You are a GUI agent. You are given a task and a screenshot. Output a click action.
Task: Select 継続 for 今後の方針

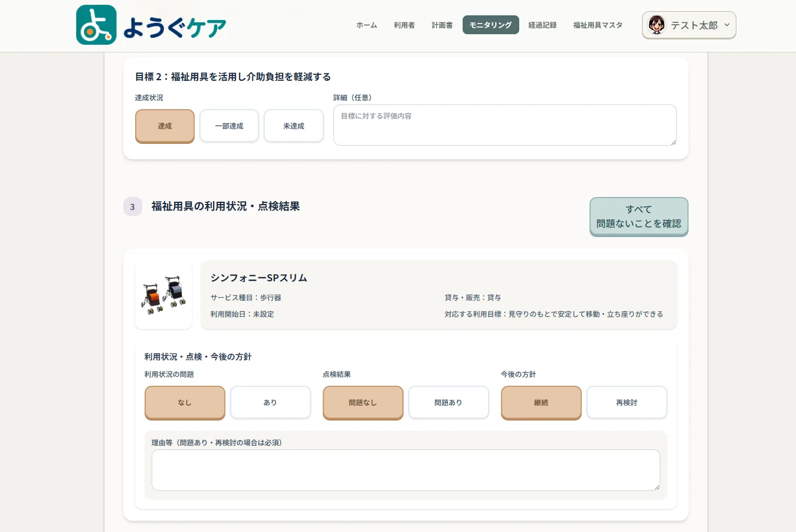(541, 402)
